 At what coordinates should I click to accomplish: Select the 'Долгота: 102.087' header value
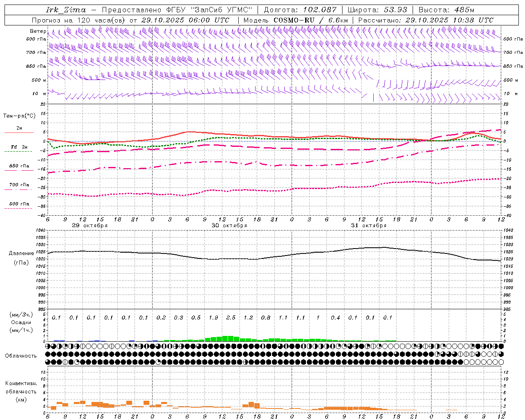300,10
